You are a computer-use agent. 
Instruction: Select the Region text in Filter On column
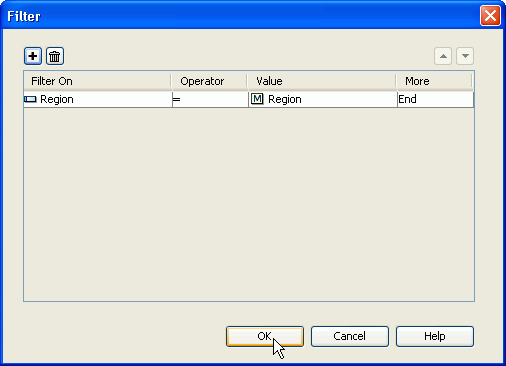(57, 99)
